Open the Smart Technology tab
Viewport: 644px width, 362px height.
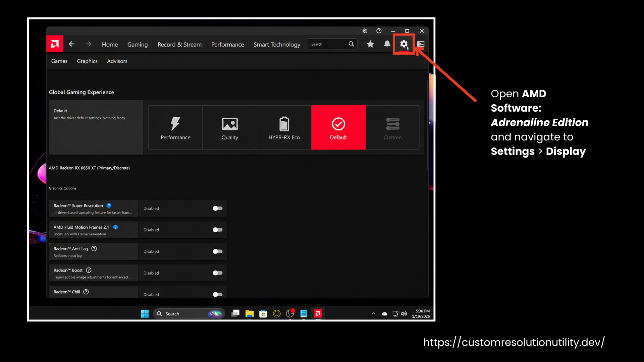pos(277,45)
